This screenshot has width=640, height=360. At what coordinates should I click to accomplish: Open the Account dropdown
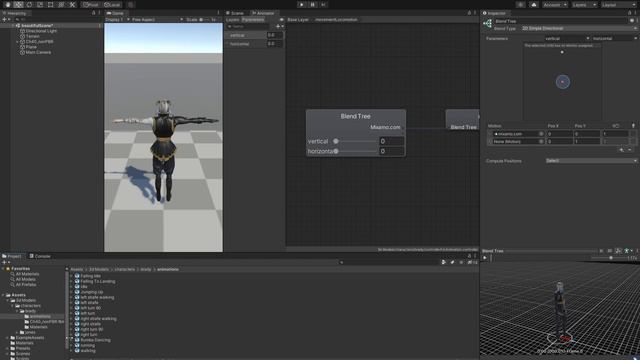[x=555, y=4]
